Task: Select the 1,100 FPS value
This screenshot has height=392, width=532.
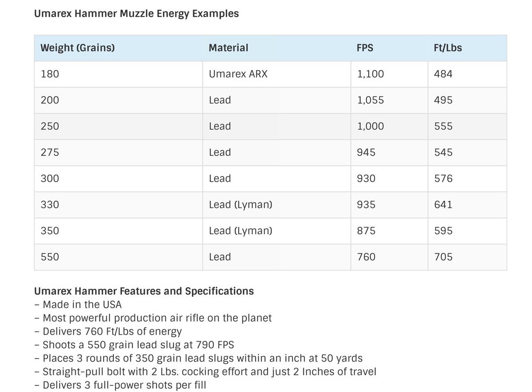Action: point(370,74)
